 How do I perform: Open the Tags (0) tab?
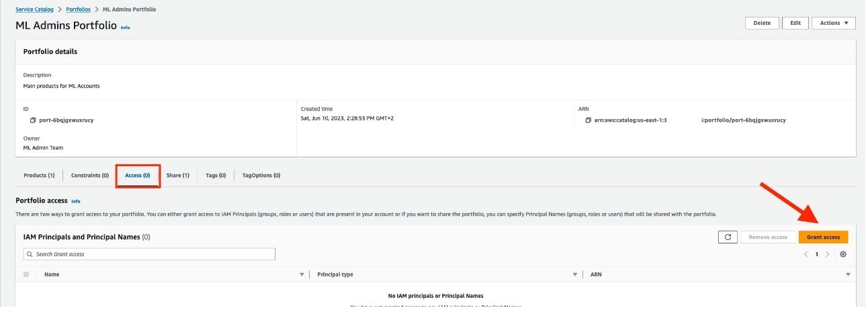point(216,176)
